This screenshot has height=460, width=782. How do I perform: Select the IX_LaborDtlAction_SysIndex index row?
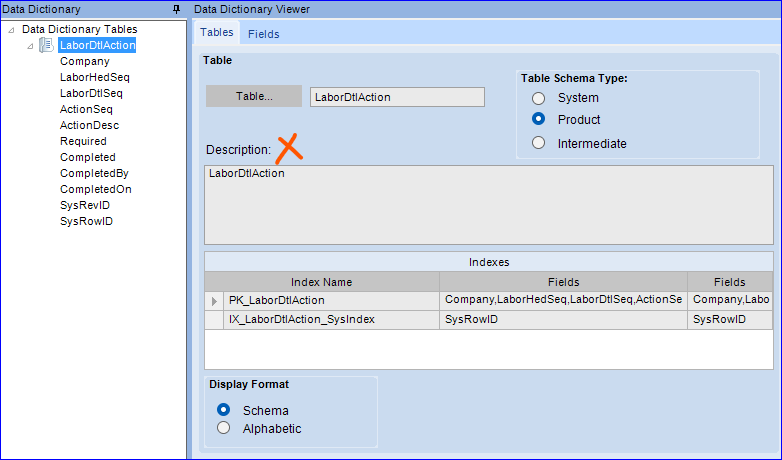pos(488,320)
